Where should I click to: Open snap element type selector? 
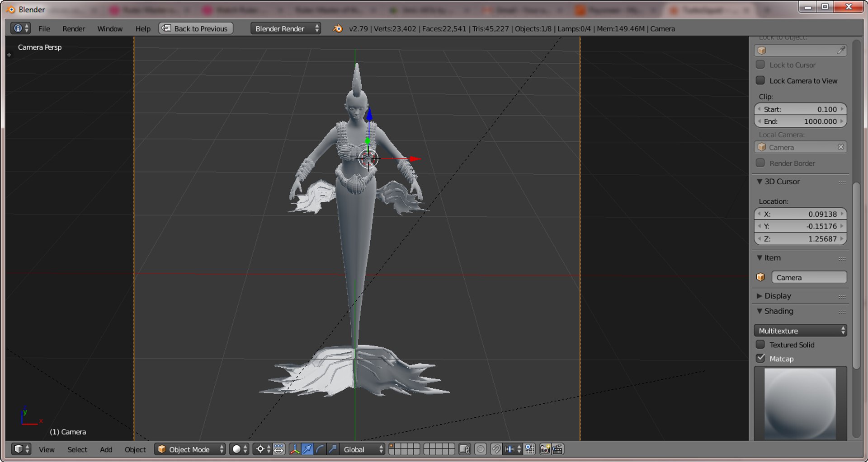click(513, 449)
